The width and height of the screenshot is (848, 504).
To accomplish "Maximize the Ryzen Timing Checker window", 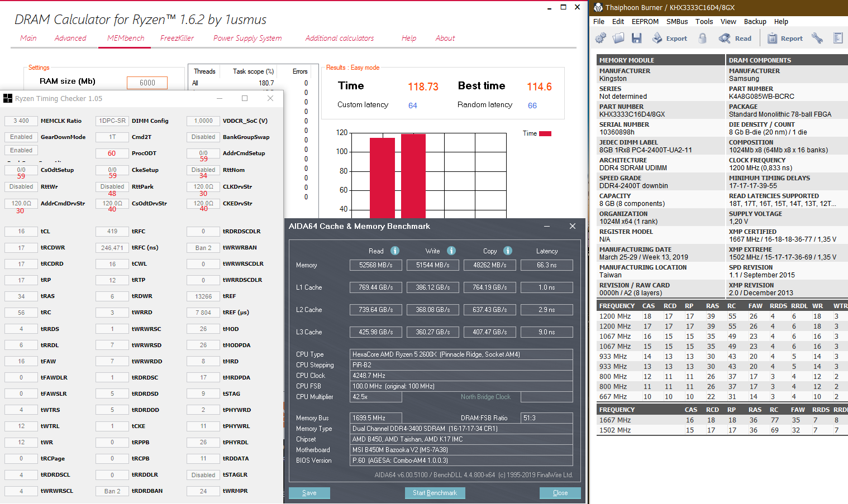I will pyautogui.click(x=245, y=98).
